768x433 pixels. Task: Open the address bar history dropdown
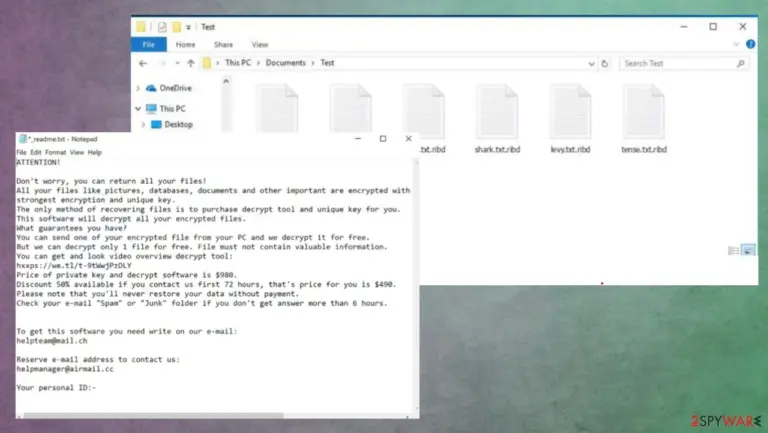click(591, 64)
